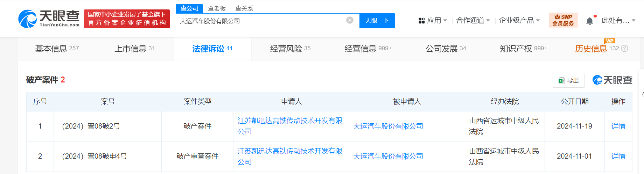This screenshot has width=644, height=174.
Task: Open SVIP member services badge
Action: coord(563,20)
